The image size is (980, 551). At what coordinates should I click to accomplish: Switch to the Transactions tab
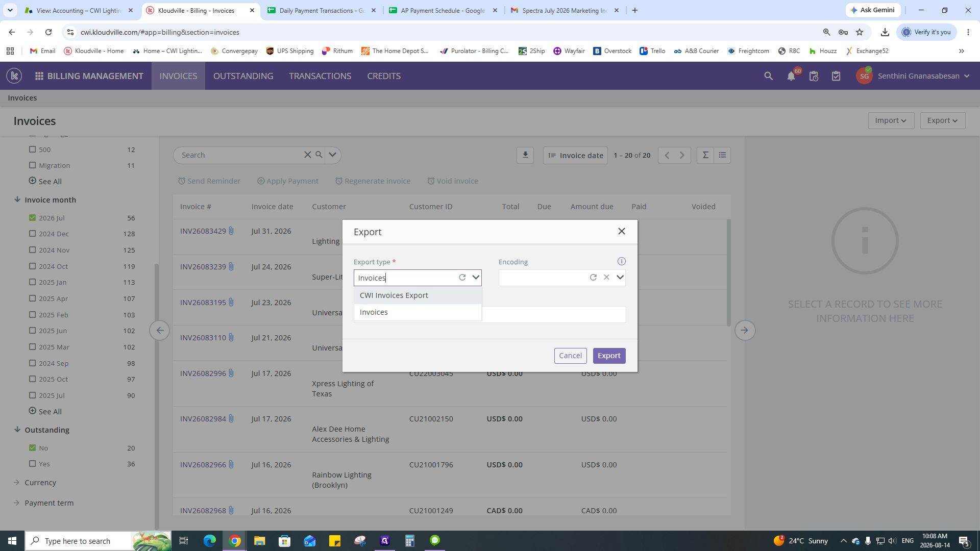[x=320, y=76]
